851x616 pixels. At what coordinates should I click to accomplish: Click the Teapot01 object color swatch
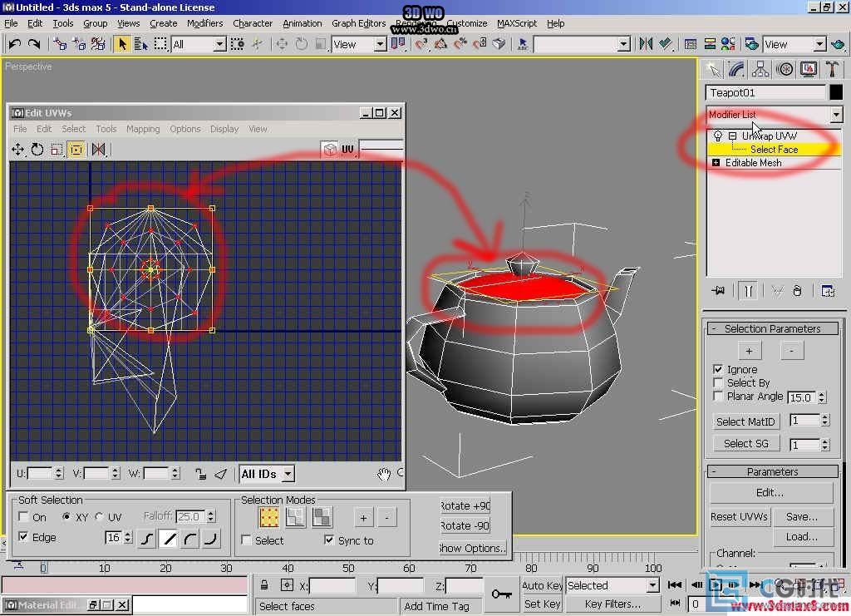tap(836, 92)
